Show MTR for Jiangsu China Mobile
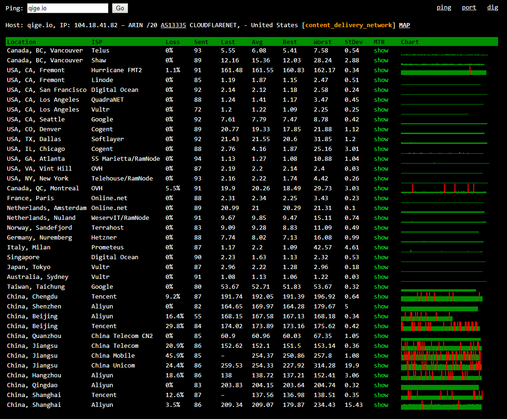 click(381, 356)
